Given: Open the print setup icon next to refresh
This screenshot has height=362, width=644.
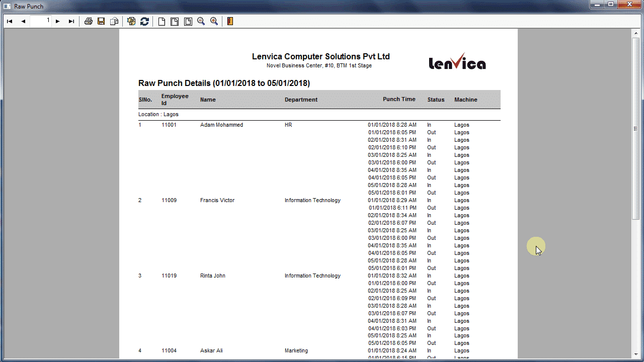Looking at the screenshot, I should (131, 22).
